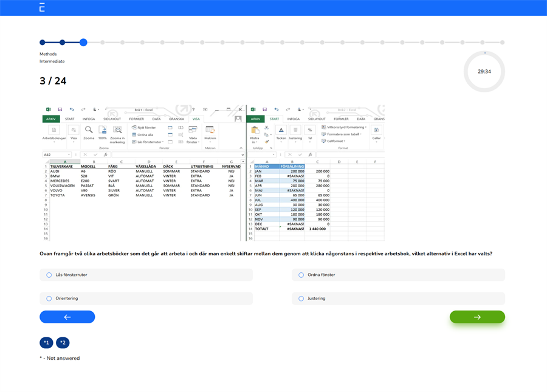The width and height of the screenshot is (547, 392).
Task: Click the 100% zoom icon in ribbon
Action: (103, 130)
